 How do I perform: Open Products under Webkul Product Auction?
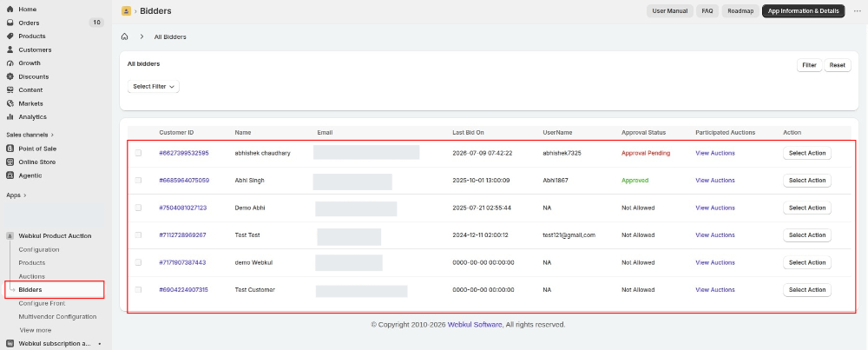click(32, 263)
